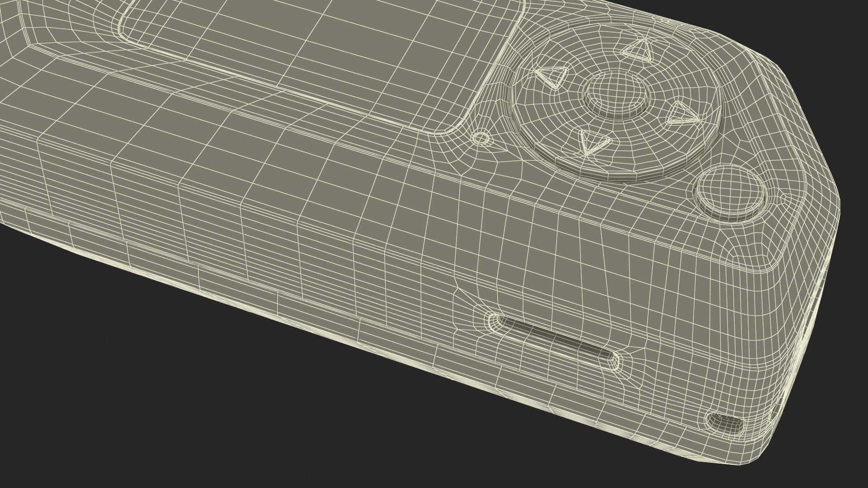Click inside the recessed screen panel area

tap(316, 45)
